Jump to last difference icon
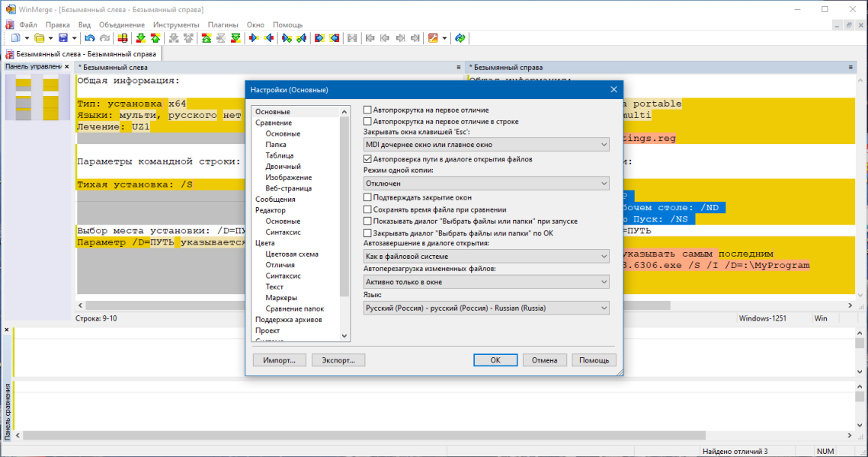 pyautogui.click(x=235, y=38)
